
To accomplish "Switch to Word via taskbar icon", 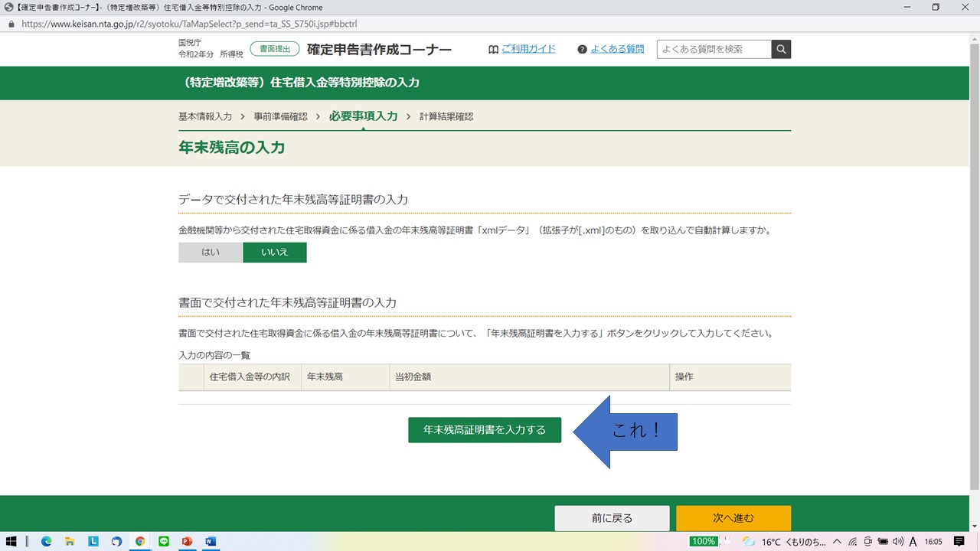I will [x=211, y=541].
